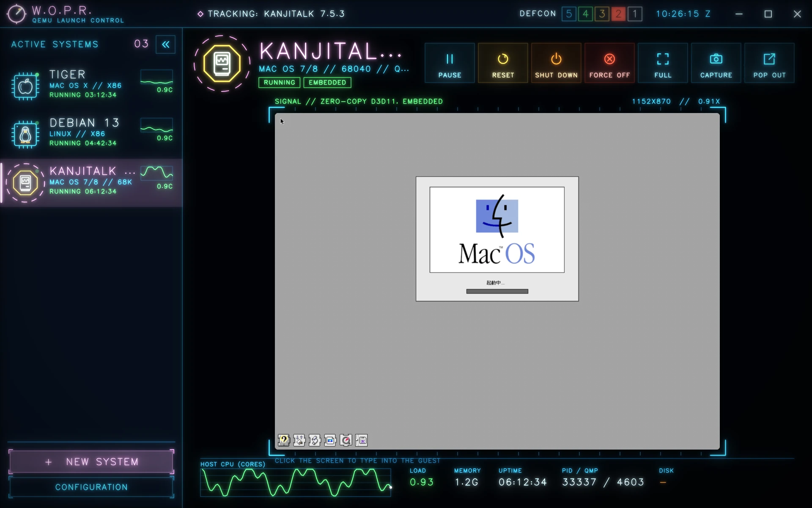
Task: Click the large KanjiTalk header machine icon
Action: pyautogui.click(x=222, y=63)
